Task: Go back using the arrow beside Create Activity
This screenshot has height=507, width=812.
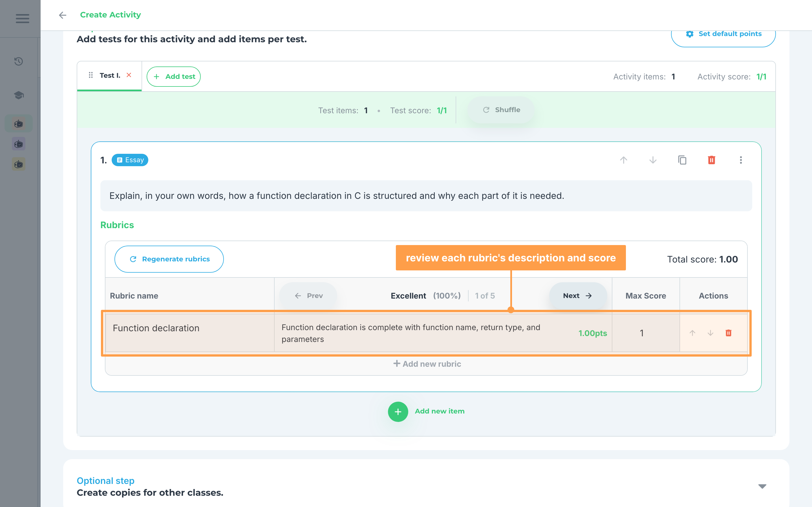Action: coord(63,15)
